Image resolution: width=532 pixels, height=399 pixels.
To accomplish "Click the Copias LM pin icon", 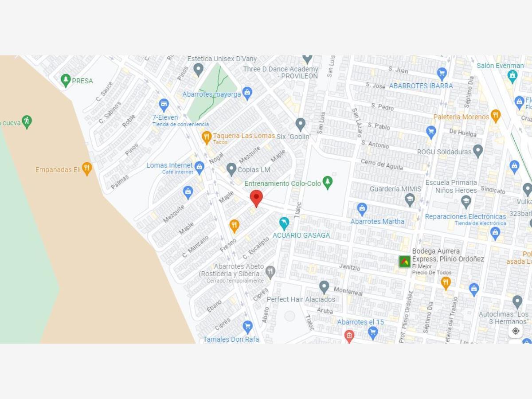I will point(231,169).
